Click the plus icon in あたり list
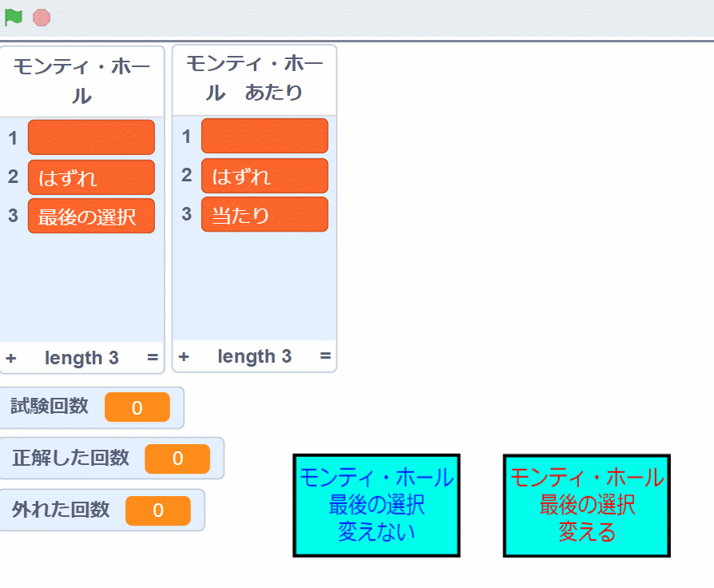 [184, 356]
